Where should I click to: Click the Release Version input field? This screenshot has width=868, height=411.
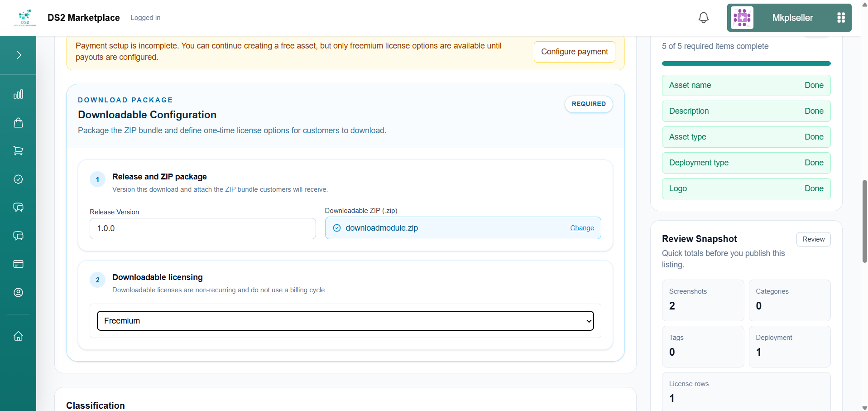pyautogui.click(x=202, y=229)
